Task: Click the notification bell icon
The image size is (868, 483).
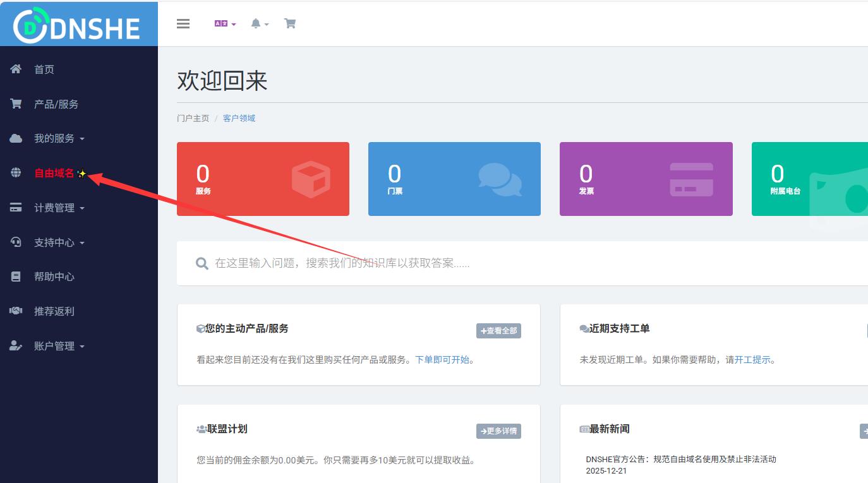Action: pos(256,23)
